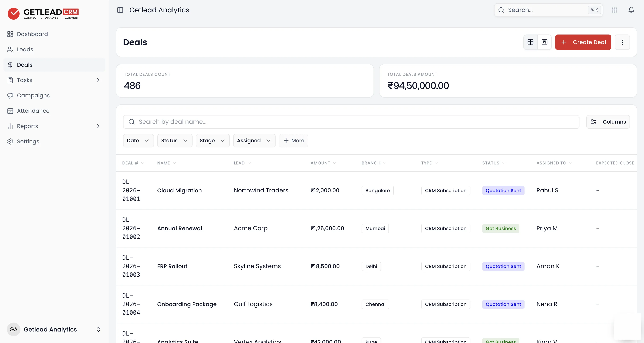Open Attendance in the sidebar
The image size is (644, 343).
tap(54, 111)
